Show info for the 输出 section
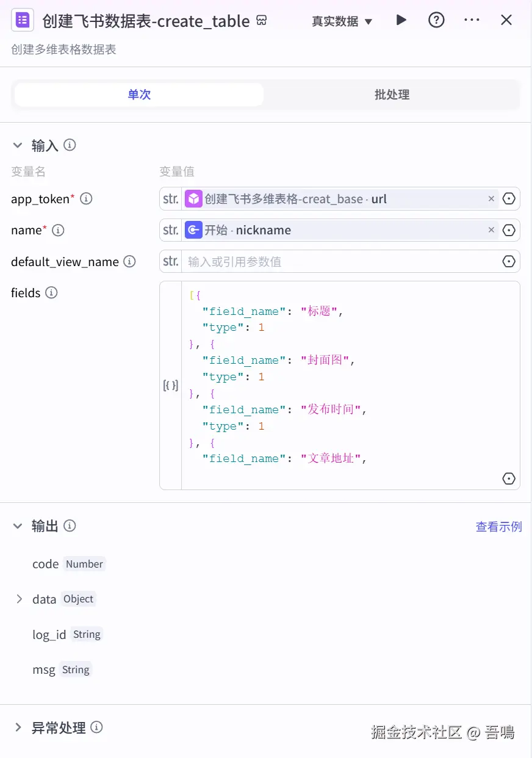The image size is (532, 758). [70, 525]
